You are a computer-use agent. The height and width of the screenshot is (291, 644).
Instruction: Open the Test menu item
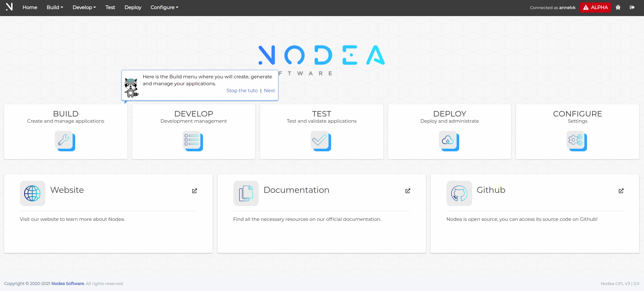tap(110, 7)
